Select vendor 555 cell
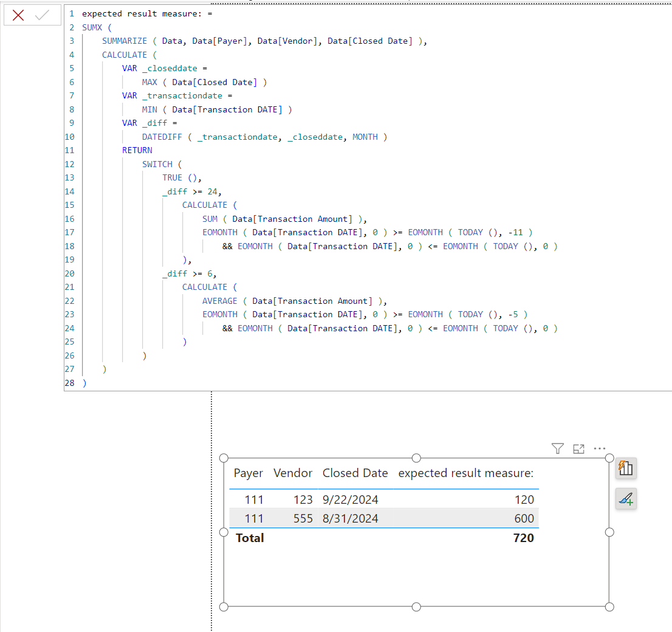 303,518
